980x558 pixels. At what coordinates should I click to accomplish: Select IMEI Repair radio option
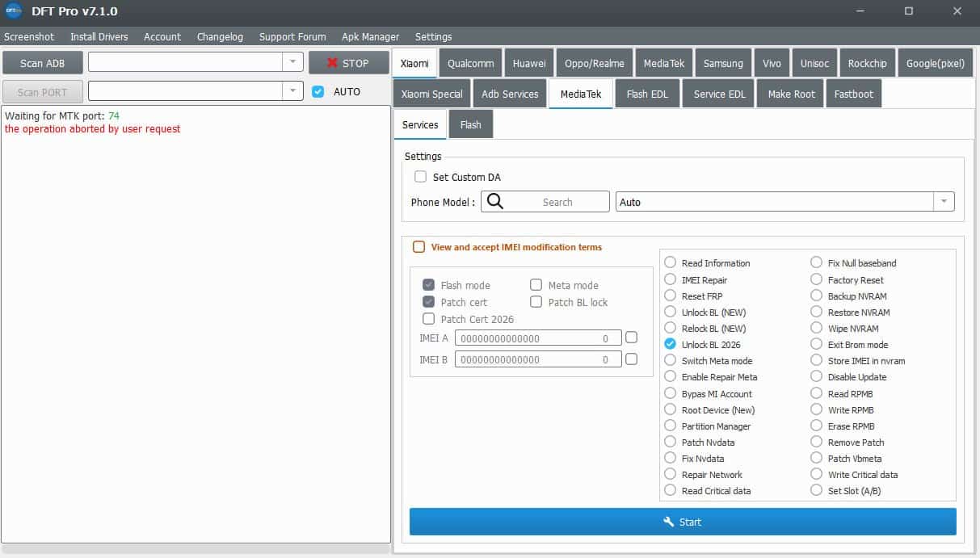coord(670,279)
